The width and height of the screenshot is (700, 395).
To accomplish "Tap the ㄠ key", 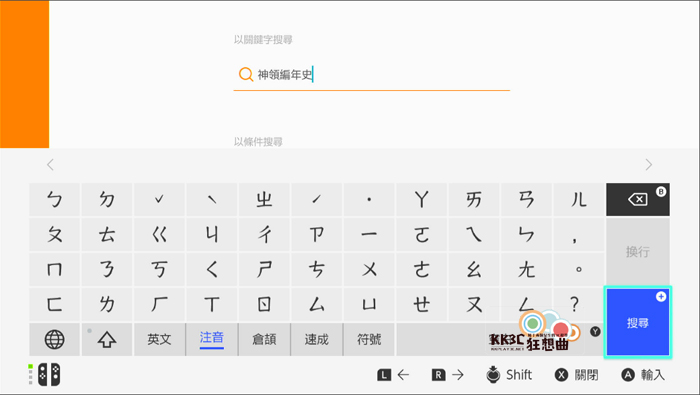I will [x=474, y=269].
